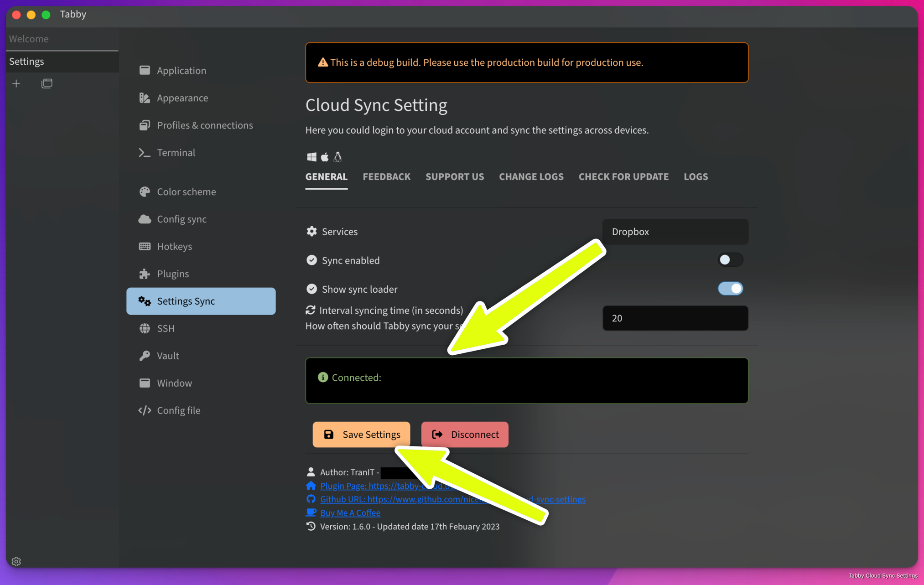Screen dimensions: 924x585
Task: Switch to the FEEDBACK tab
Action: click(x=387, y=176)
